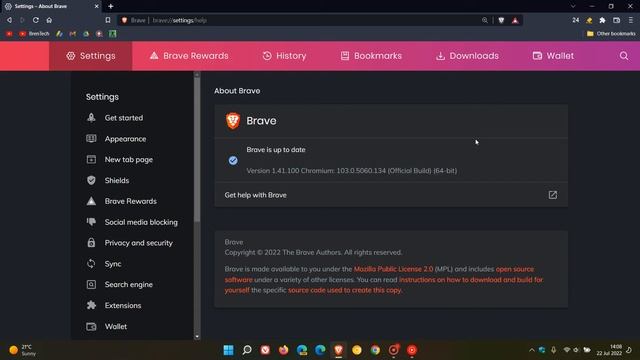Open Firefox from the taskbar
This screenshot has height=360, width=640.
[284, 350]
